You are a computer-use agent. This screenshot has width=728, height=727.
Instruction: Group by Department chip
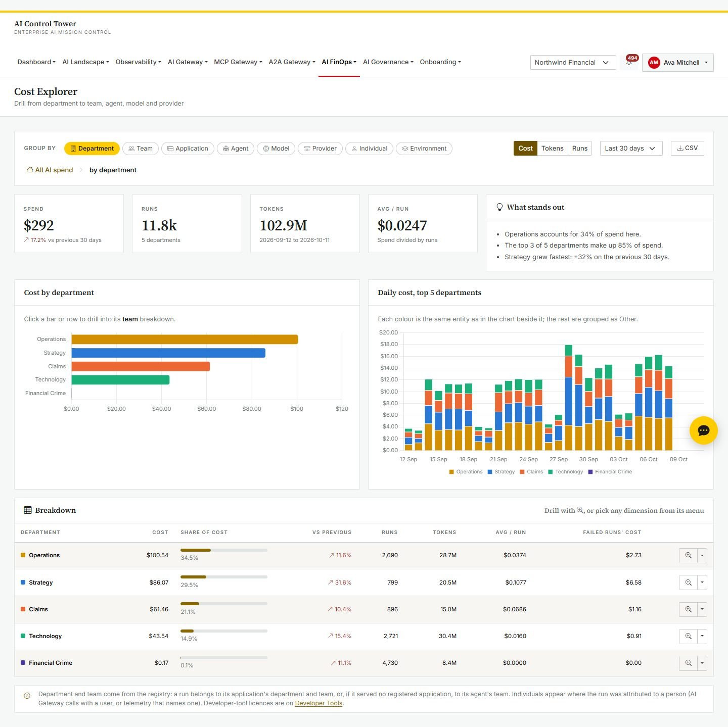[92, 149]
